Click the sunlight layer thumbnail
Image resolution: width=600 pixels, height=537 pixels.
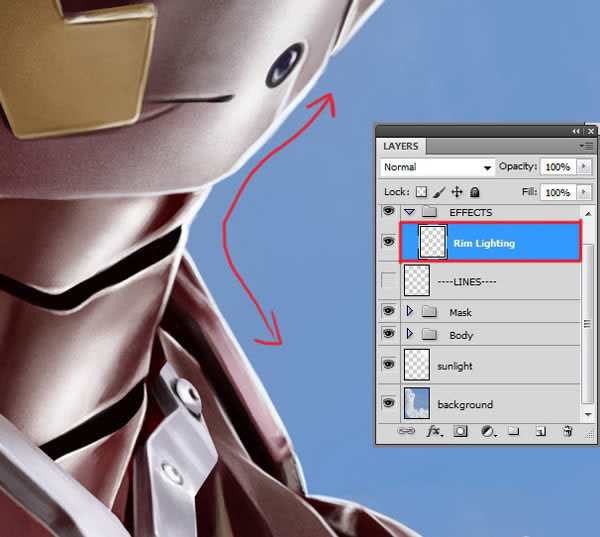click(417, 365)
